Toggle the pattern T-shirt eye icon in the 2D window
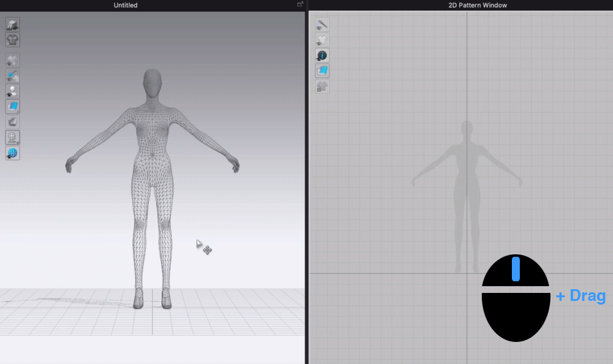Viewport: 613px width, 364px height. tap(322, 40)
